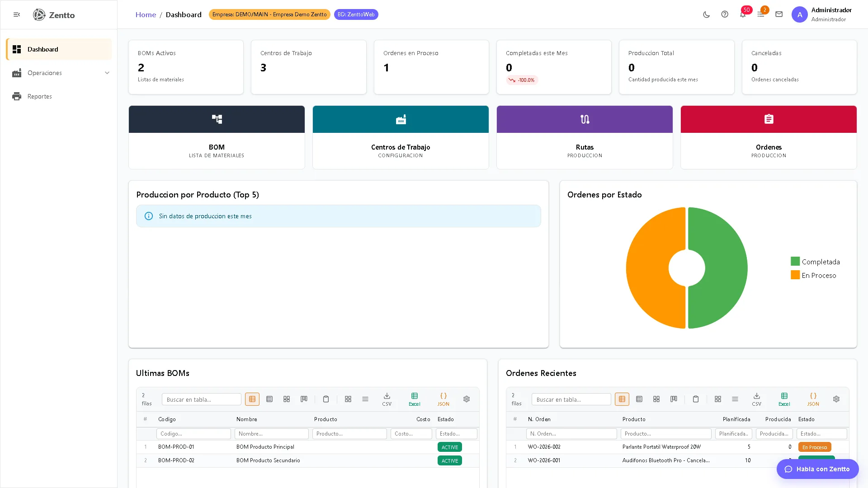Focus the search box in Ordenes Recientes
The width and height of the screenshot is (868, 488).
pyautogui.click(x=571, y=399)
